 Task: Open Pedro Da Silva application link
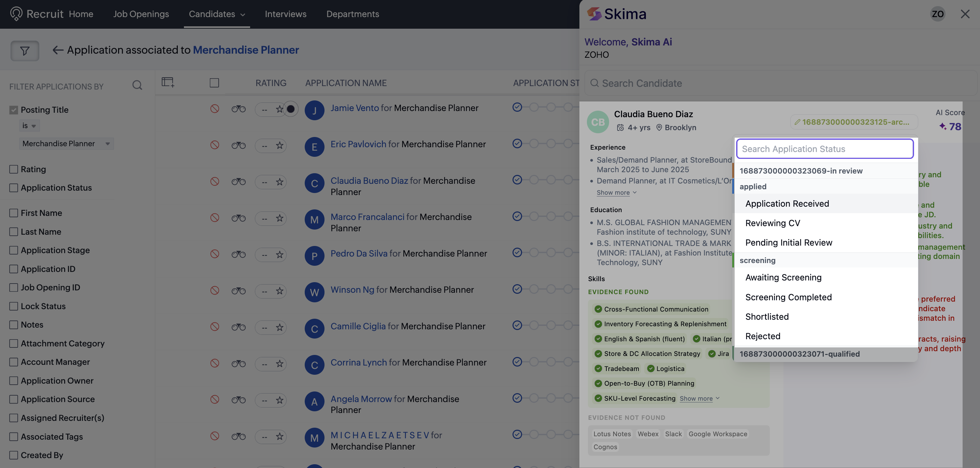(359, 253)
